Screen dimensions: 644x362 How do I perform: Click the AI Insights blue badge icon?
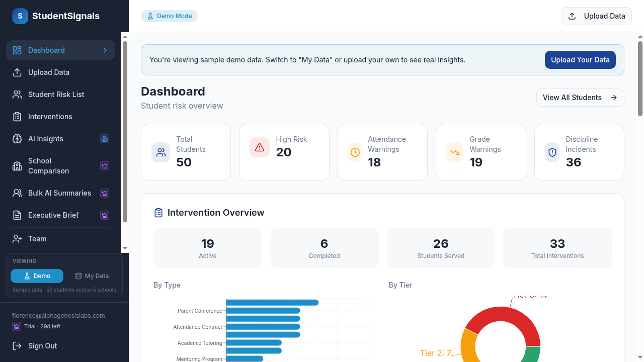tap(105, 139)
